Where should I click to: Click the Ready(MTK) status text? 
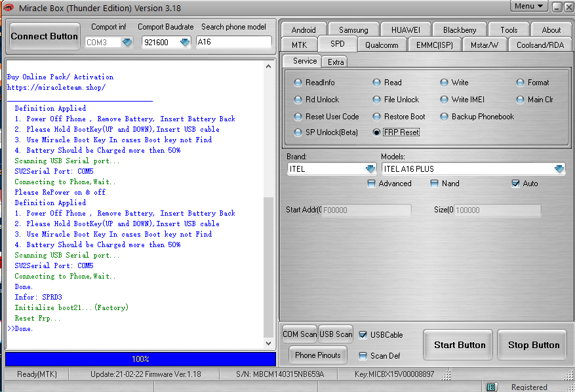[37, 374]
